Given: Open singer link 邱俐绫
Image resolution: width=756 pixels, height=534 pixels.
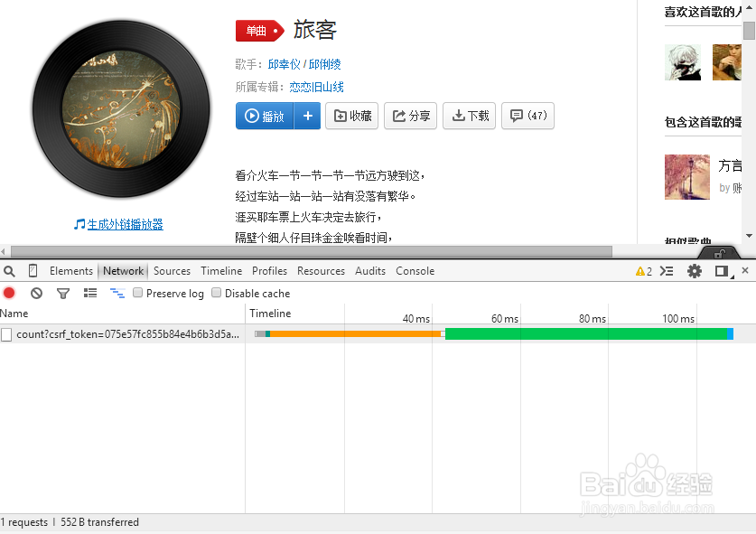Looking at the screenshot, I should tap(324, 64).
